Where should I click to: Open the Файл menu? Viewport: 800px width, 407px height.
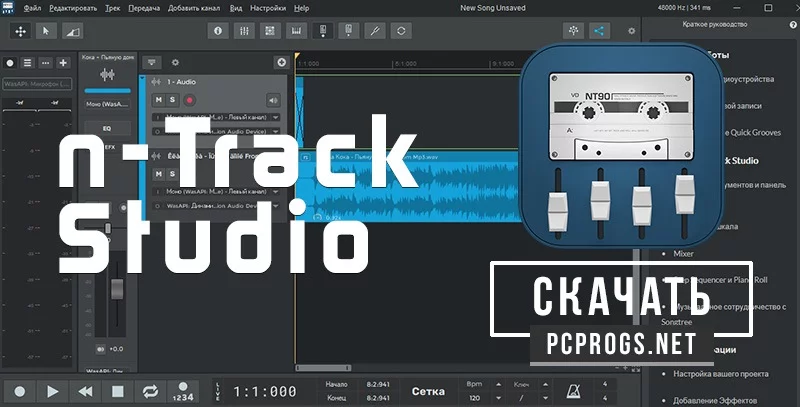click(33, 8)
